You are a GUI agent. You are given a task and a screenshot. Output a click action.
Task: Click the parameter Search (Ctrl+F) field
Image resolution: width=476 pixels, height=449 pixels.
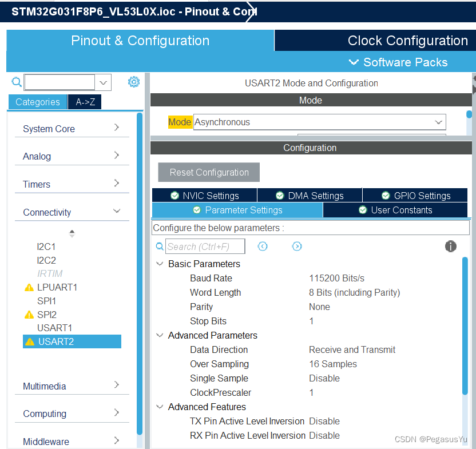tap(205, 246)
